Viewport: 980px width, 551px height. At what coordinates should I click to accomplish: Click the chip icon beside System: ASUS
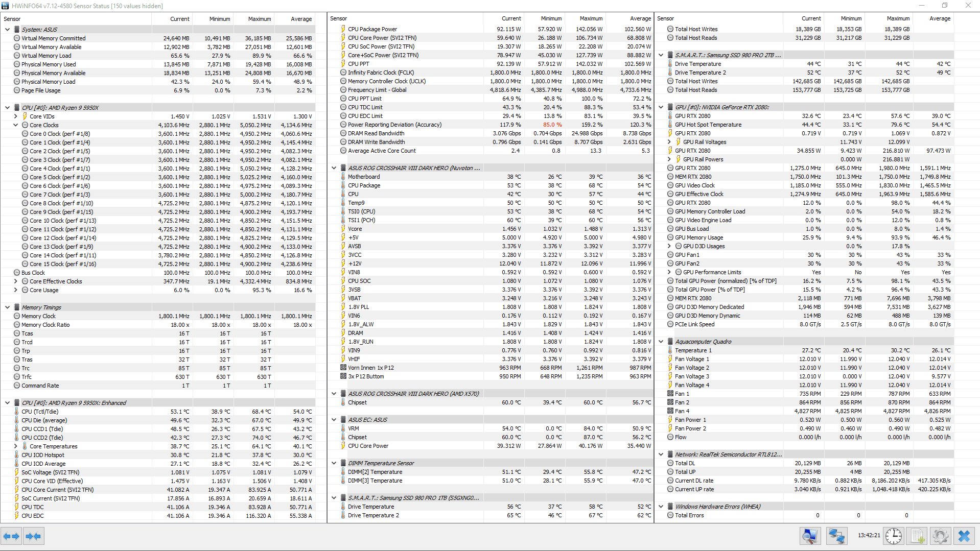coord(17,30)
